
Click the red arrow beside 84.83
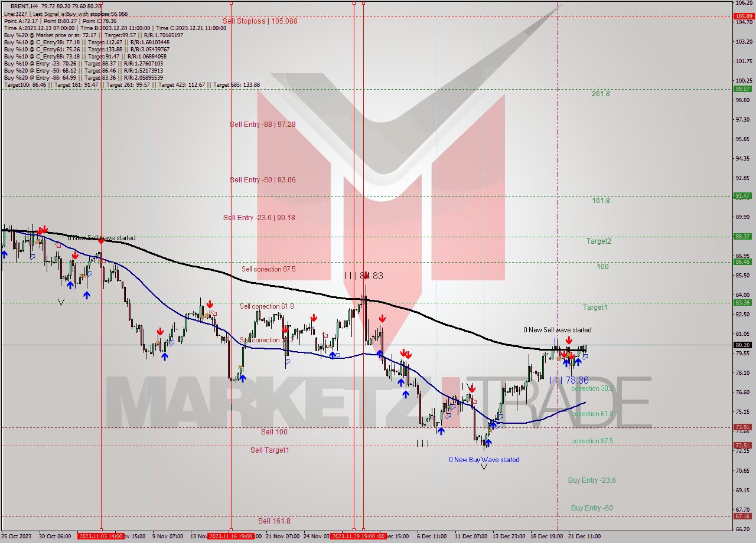pos(366,275)
